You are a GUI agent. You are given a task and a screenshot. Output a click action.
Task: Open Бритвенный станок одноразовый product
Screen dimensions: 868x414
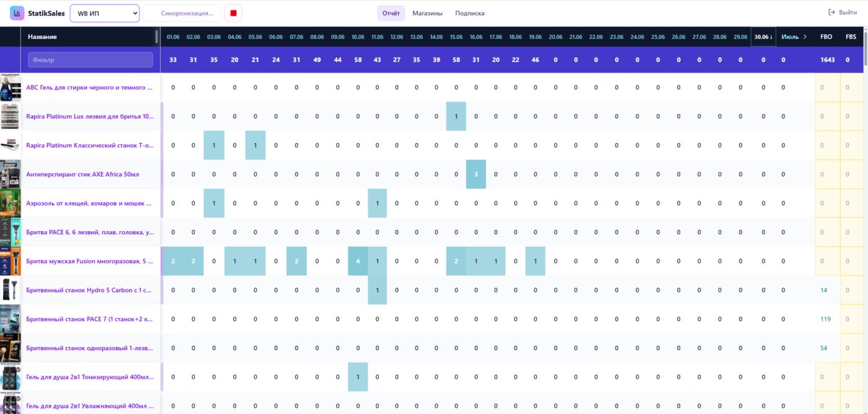click(89, 348)
